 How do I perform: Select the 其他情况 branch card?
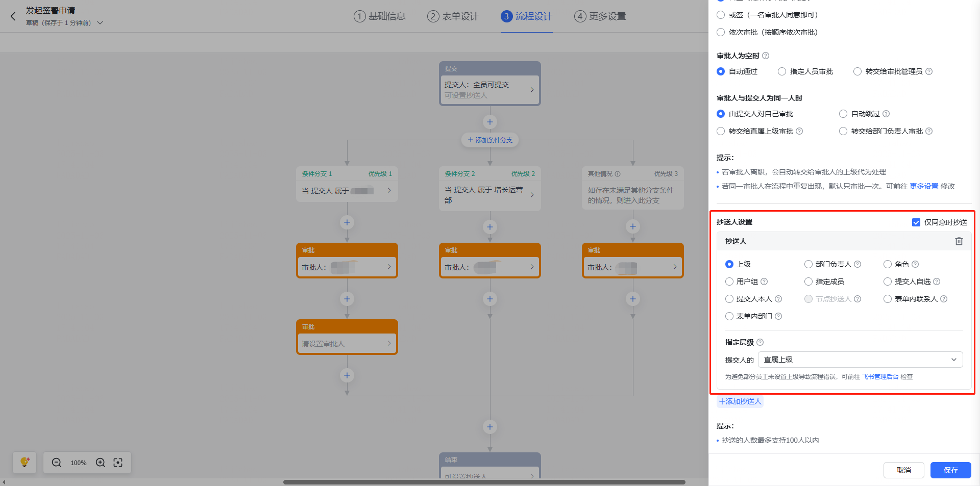pyautogui.click(x=633, y=188)
